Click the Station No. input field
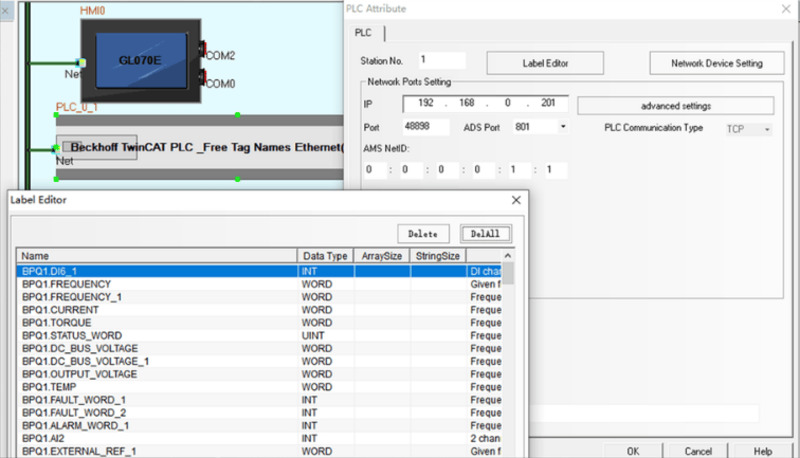This screenshot has height=458, width=800. [x=442, y=60]
